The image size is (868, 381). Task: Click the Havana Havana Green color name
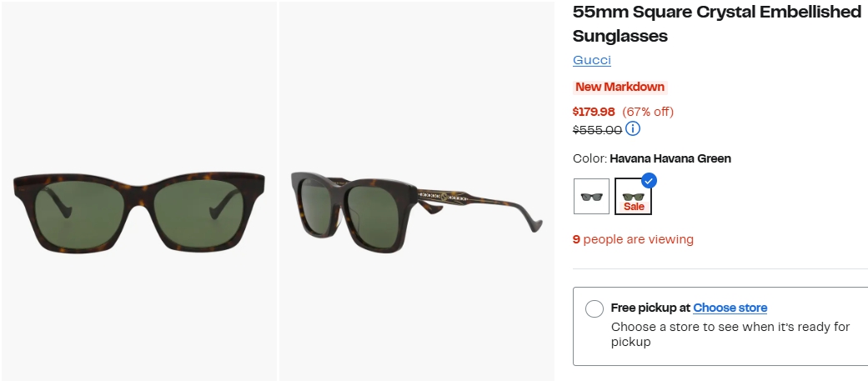click(x=670, y=158)
